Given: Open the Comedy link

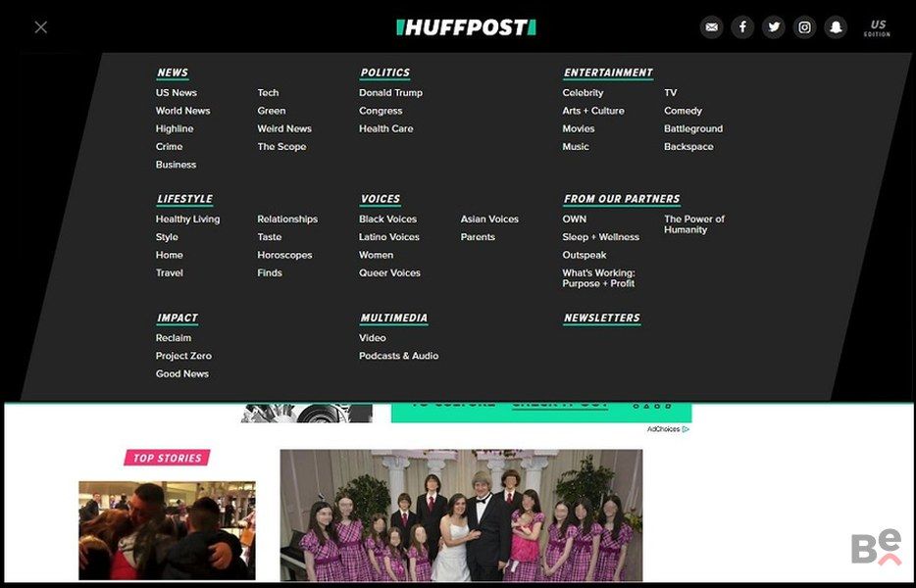Looking at the screenshot, I should tap(683, 111).
